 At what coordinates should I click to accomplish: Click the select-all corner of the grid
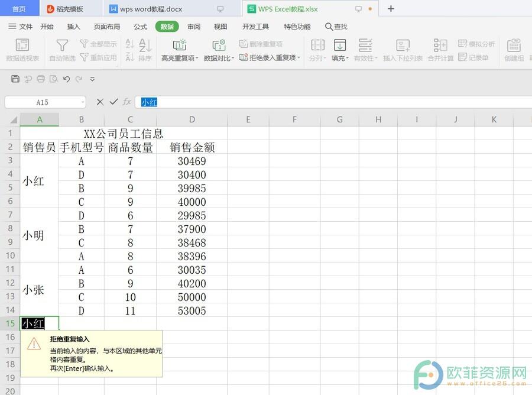(13, 119)
